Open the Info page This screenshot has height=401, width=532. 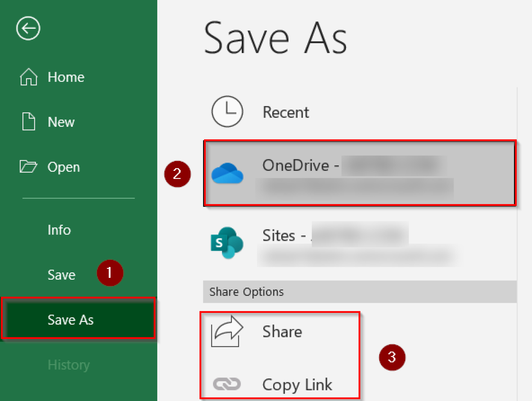point(59,230)
